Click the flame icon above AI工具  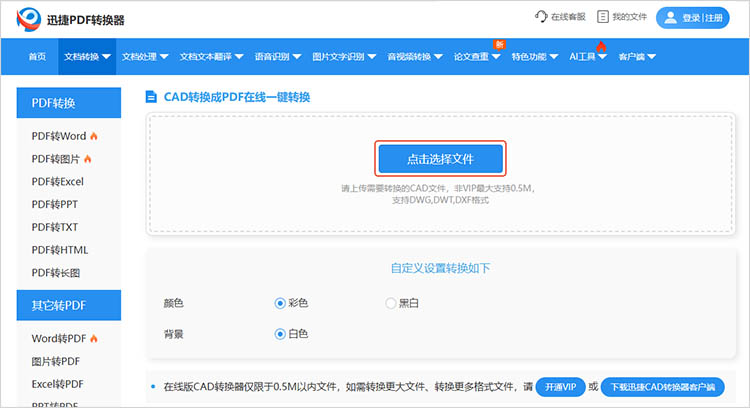[601, 46]
